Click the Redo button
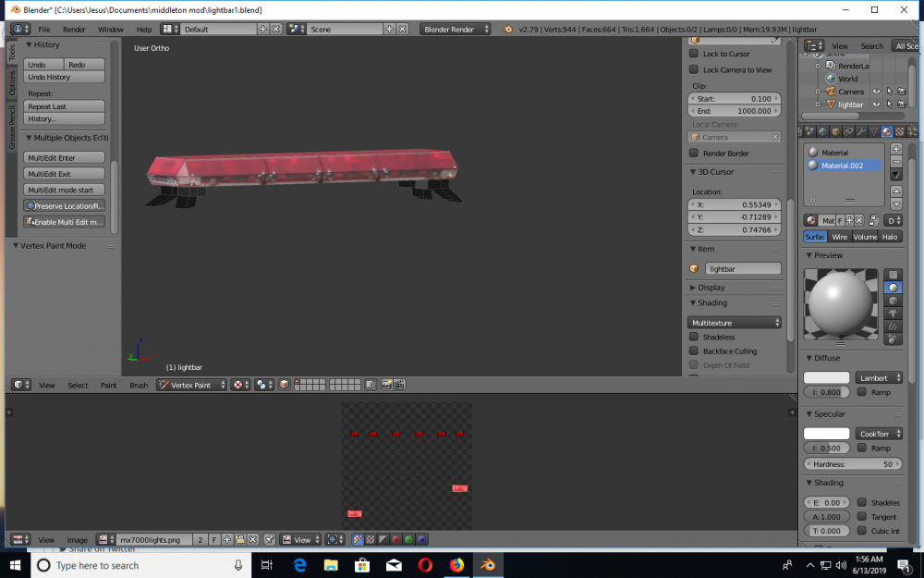Image resolution: width=924 pixels, height=578 pixels. pyautogui.click(x=84, y=65)
